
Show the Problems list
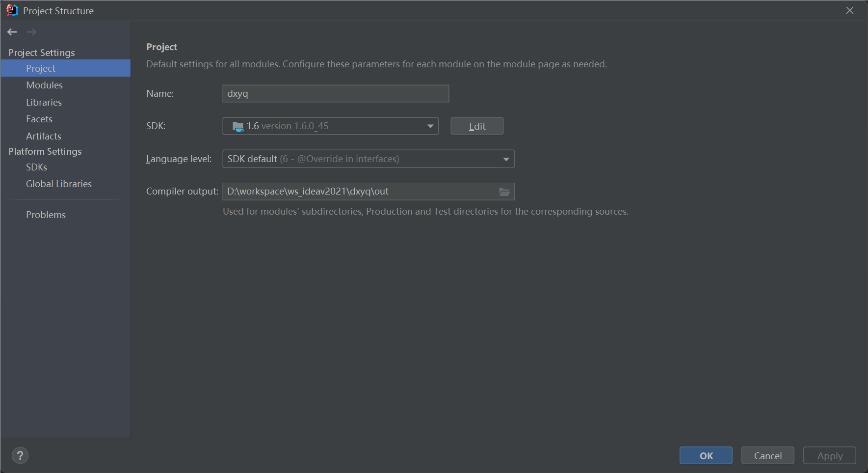tap(46, 215)
